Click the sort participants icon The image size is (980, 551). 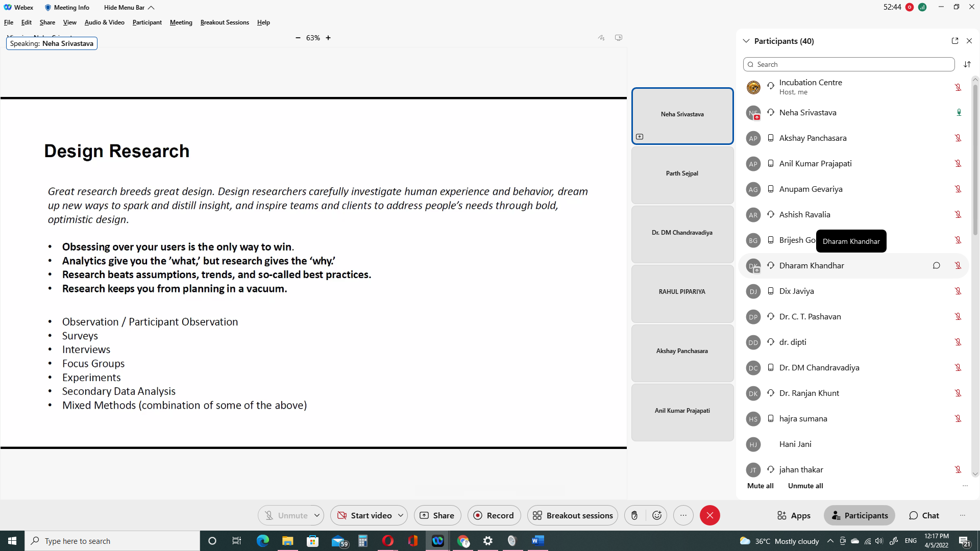pos(967,64)
